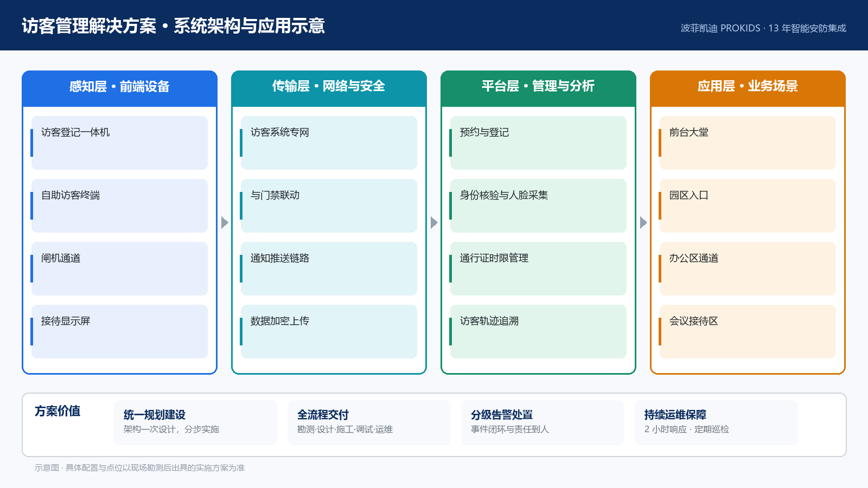This screenshot has height=488, width=868.
Task: Click the "数据加密上传" card
Action: pos(329,331)
